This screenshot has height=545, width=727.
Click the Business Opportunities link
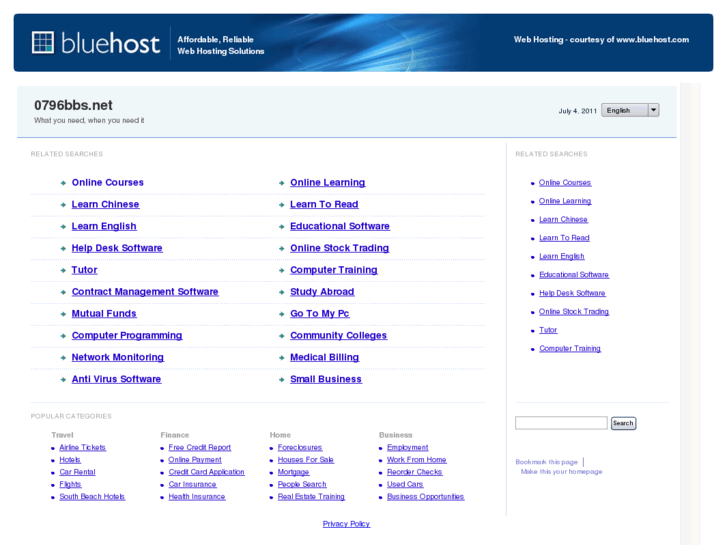point(425,497)
